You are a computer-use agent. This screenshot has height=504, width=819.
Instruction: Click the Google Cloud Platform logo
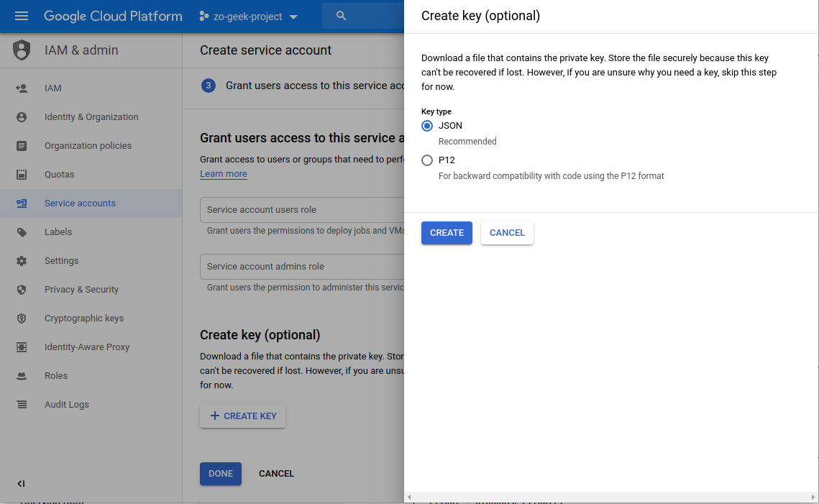[x=113, y=17]
